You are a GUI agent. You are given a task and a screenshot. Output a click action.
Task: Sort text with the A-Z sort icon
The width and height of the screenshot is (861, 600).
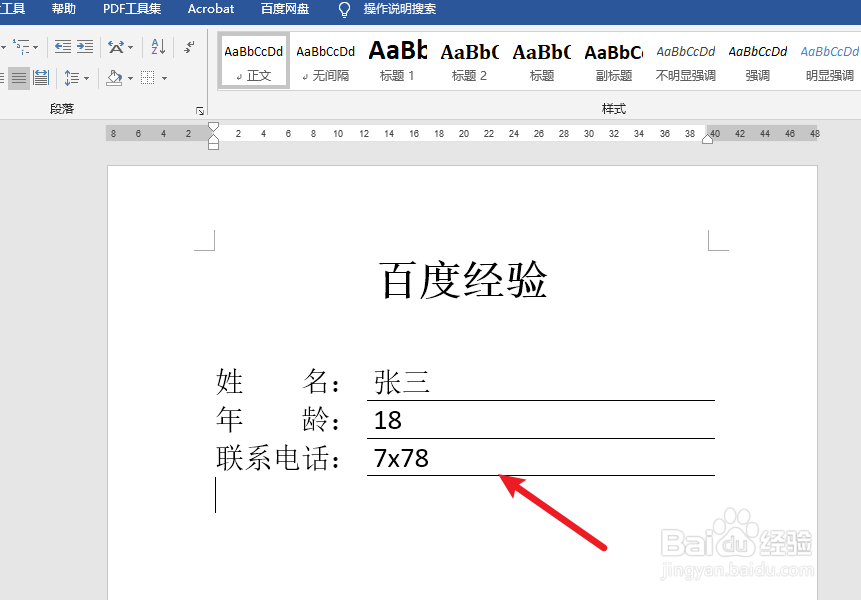click(158, 47)
